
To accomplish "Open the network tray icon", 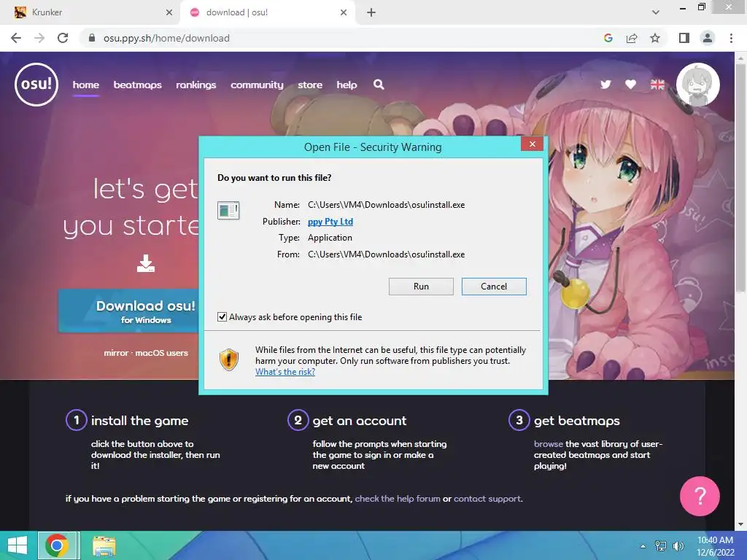I will tap(661, 546).
